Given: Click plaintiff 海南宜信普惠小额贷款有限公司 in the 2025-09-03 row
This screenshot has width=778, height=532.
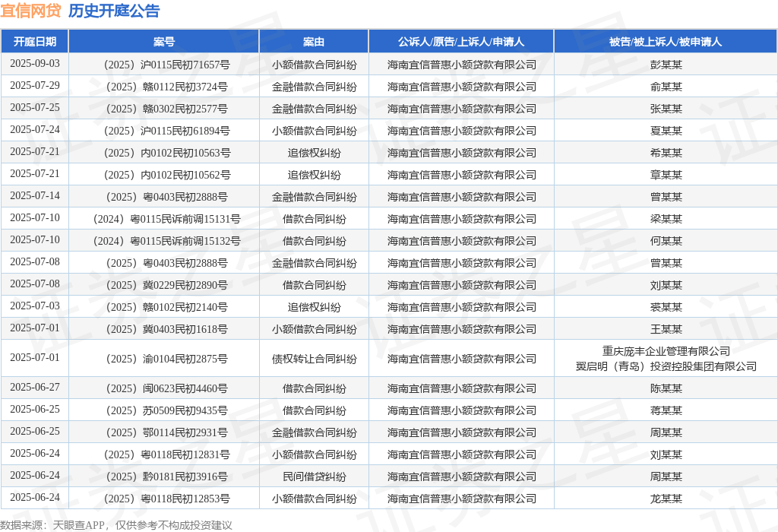Looking at the screenshot, I should [x=461, y=65].
